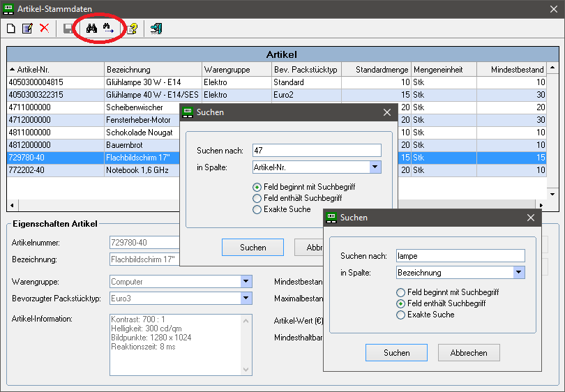
Task: Create a new article with blank page icon
Action: click(x=11, y=29)
